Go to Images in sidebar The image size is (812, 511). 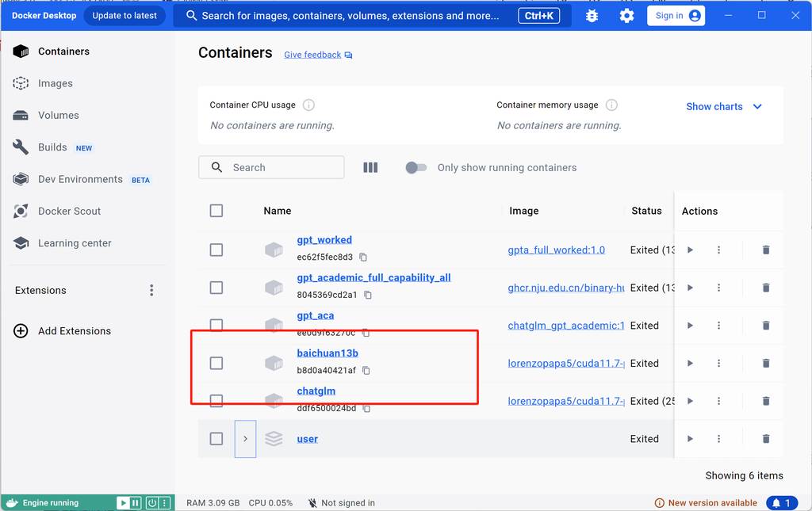pos(55,83)
